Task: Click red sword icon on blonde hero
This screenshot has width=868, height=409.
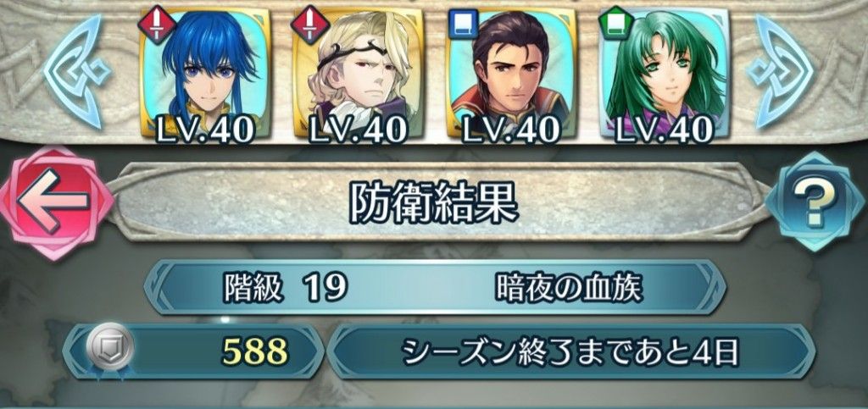Action: pyautogui.click(x=310, y=25)
